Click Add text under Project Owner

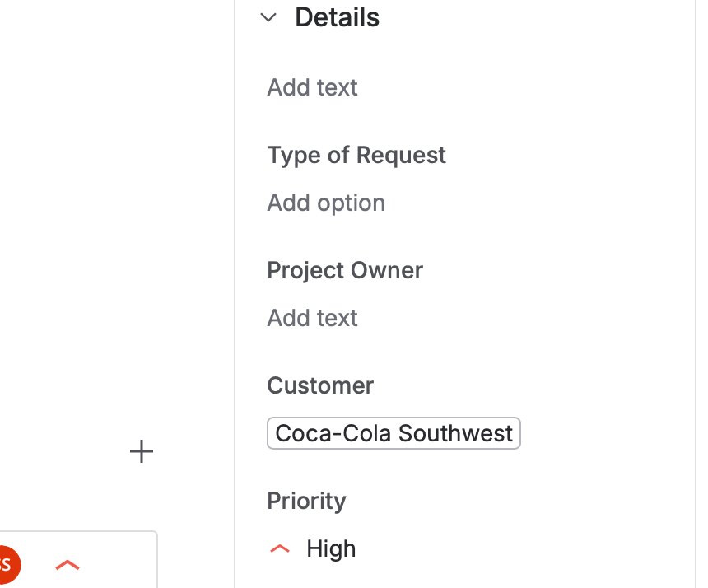click(x=312, y=318)
